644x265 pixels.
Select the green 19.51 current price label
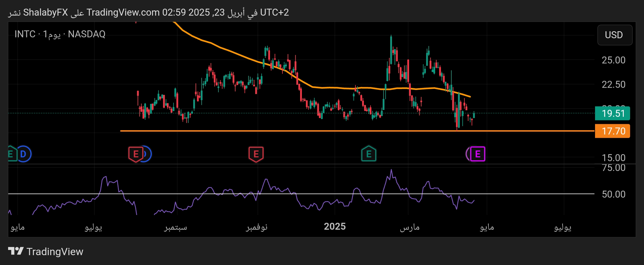point(612,113)
